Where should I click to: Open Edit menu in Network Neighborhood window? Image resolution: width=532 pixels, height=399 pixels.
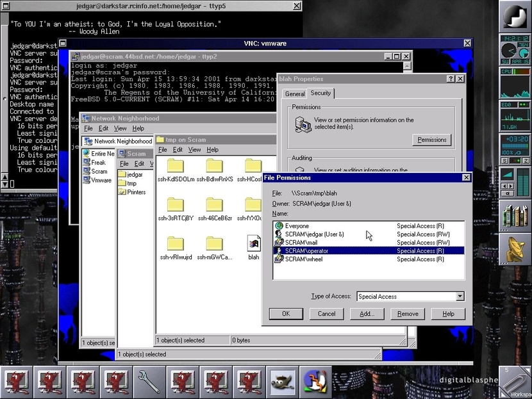point(103,128)
